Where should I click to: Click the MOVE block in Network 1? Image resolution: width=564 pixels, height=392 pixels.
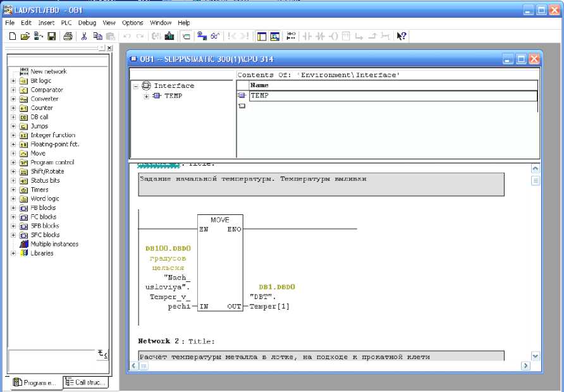click(219, 262)
